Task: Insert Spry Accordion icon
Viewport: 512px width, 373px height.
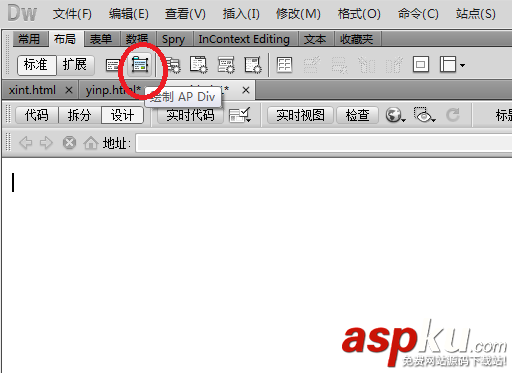Action: tap(226, 65)
